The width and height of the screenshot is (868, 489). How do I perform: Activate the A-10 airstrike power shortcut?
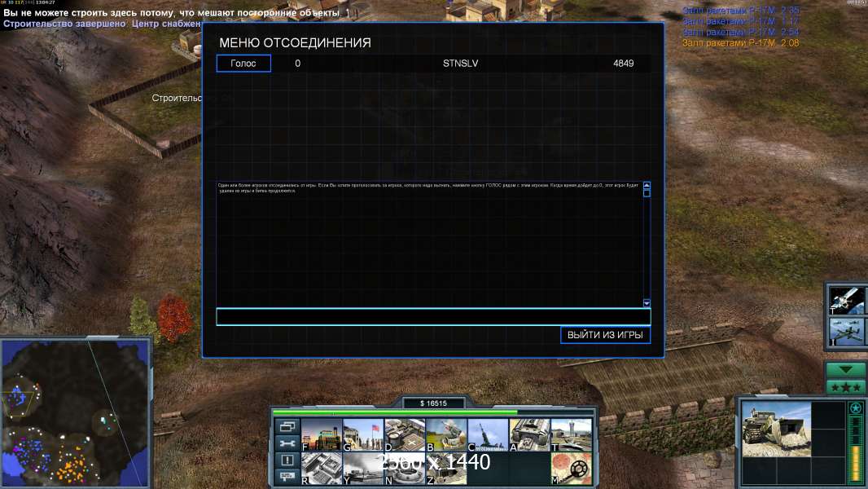pyautogui.click(x=847, y=332)
